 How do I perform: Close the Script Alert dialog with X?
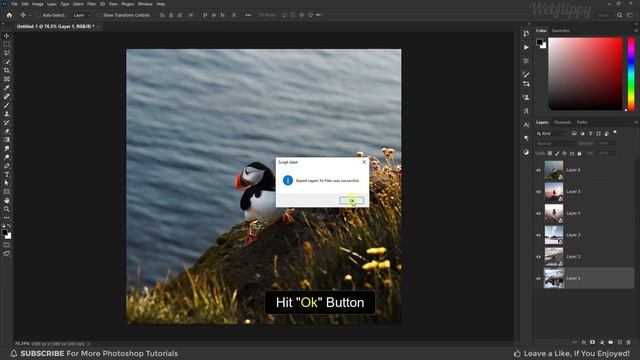[x=364, y=162]
